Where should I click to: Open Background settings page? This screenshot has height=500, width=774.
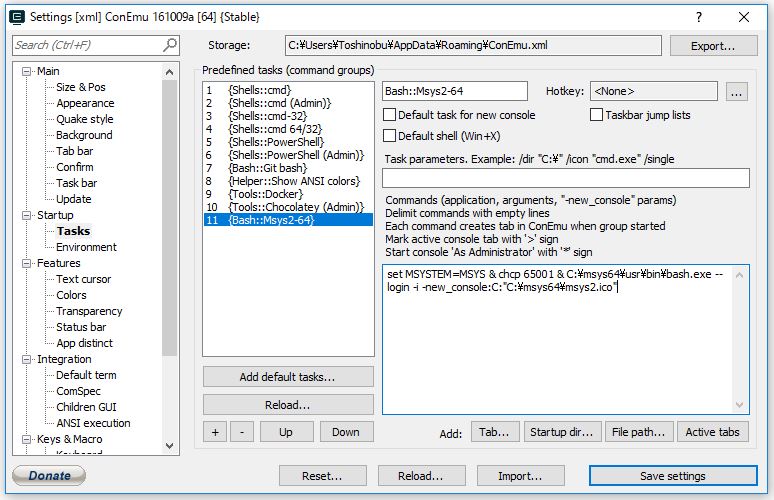84,135
